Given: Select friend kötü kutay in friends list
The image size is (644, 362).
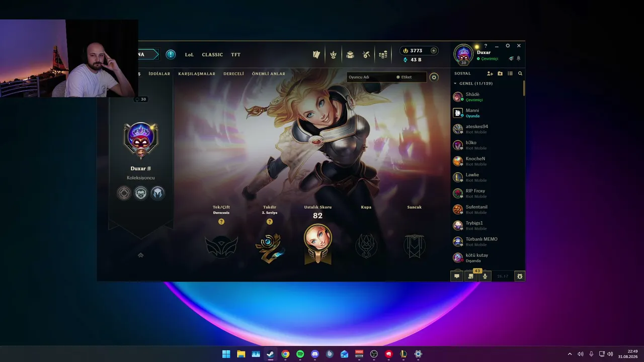Looking at the screenshot, I should click(487, 257).
